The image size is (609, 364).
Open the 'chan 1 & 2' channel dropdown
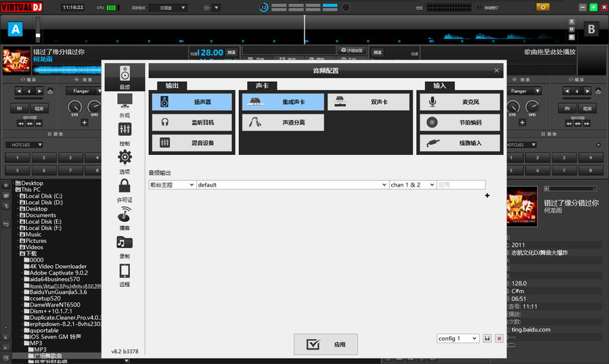pyautogui.click(x=412, y=185)
